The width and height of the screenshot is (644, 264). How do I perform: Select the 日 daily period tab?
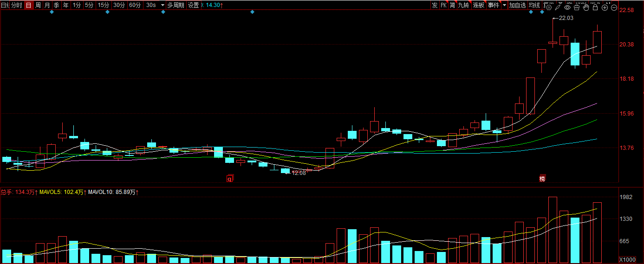point(28,5)
